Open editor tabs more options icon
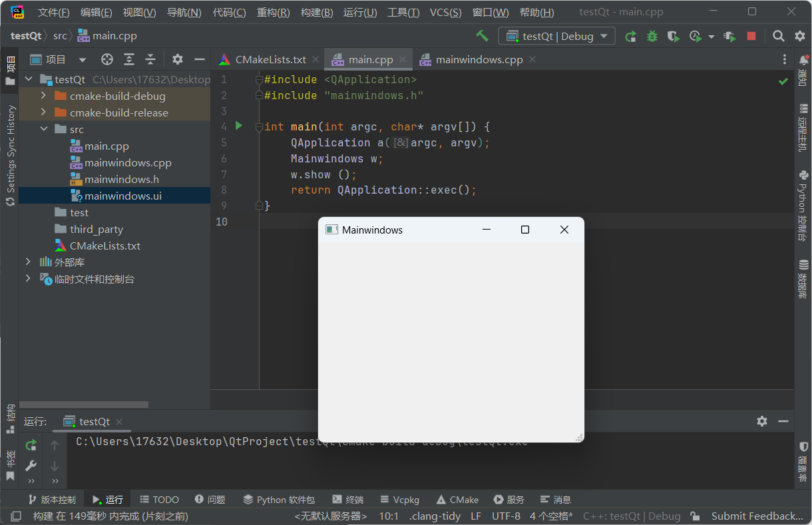The width and height of the screenshot is (812, 525). [x=785, y=59]
